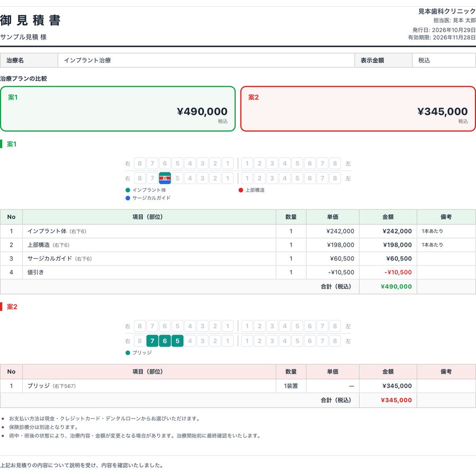Click the red 上部構造 legend dot
This screenshot has width=476, height=471.
241,190
